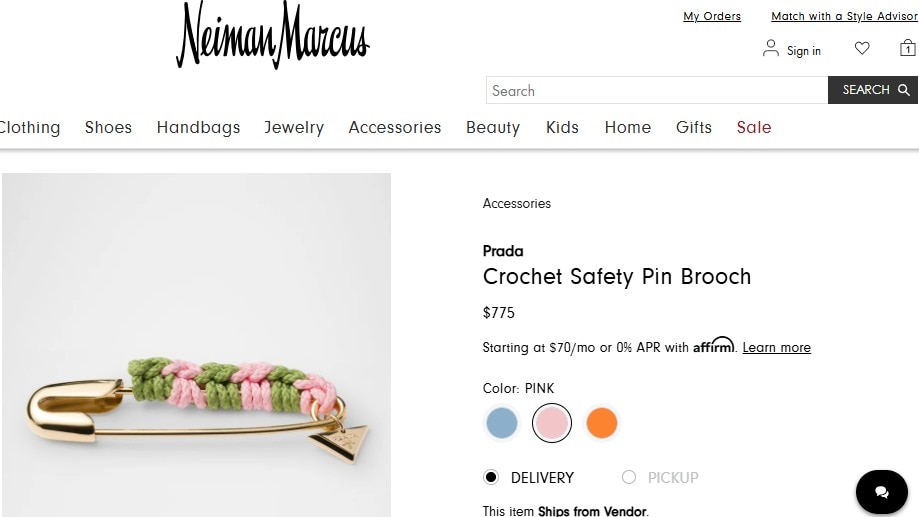The image size is (919, 517).
Task: Click Affirm Learn more link
Action: coord(776,348)
